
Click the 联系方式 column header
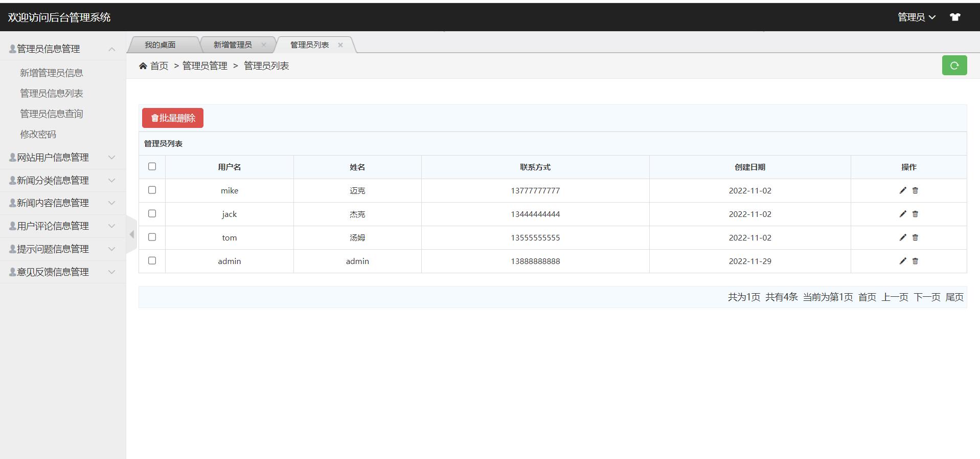535,167
